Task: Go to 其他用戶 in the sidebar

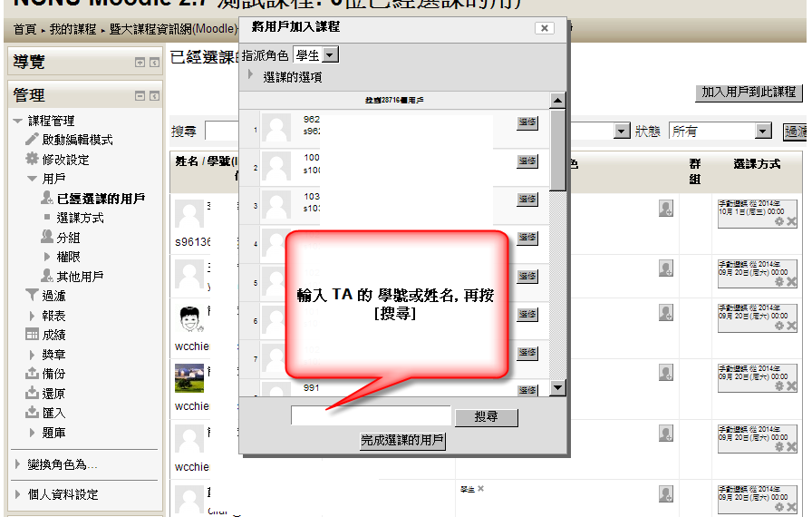Action: click(80, 277)
